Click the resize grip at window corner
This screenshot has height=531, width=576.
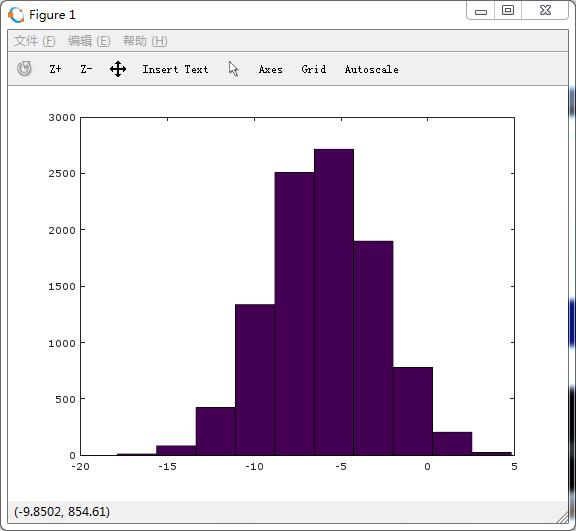pos(562,517)
